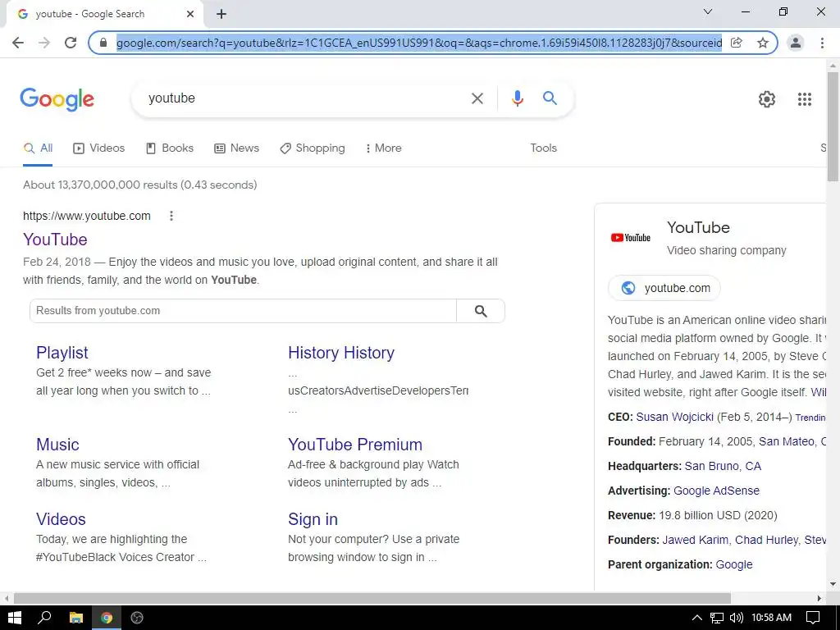The height and width of the screenshot is (630, 840).
Task: Click the browser forward arrow
Action: pos(44,43)
